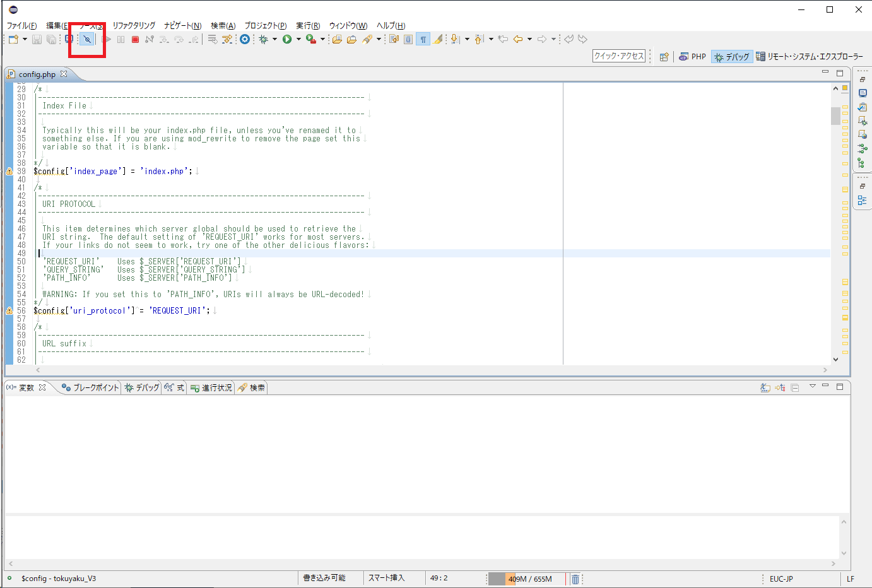872x588 pixels.
Task: Click the Next Annotation icon
Action: pyautogui.click(x=455, y=39)
